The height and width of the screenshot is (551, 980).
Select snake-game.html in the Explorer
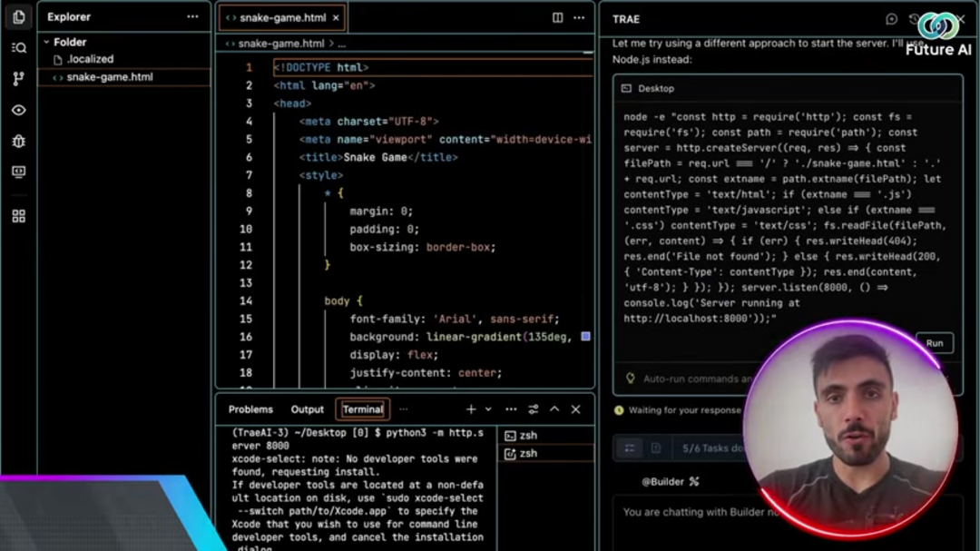pyautogui.click(x=109, y=77)
